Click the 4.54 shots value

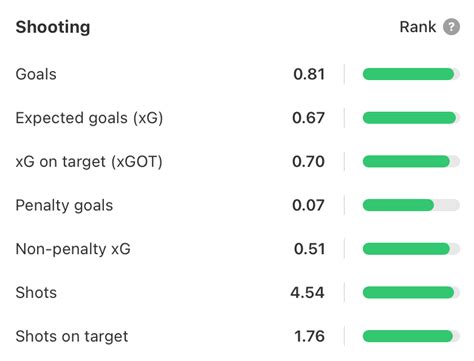[x=307, y=293]
